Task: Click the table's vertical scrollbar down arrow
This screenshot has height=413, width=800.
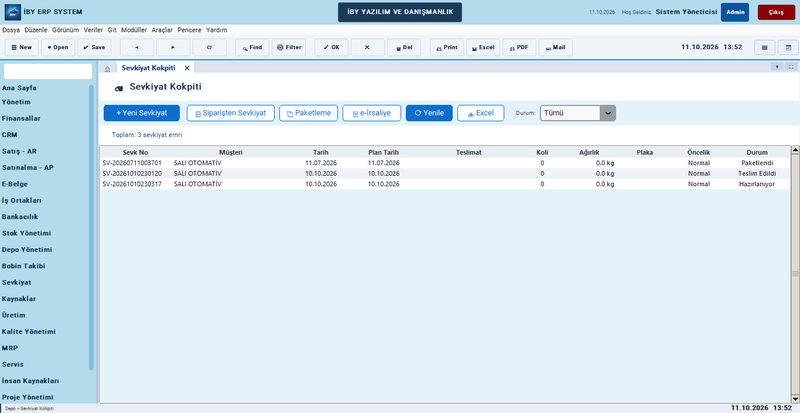Action: 795,399
